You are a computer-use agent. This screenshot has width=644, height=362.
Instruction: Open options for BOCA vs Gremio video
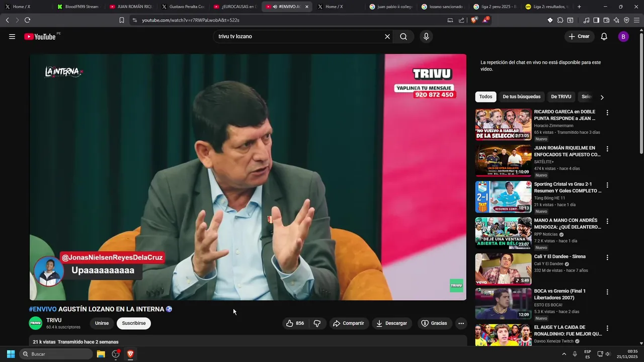(607, 292)
